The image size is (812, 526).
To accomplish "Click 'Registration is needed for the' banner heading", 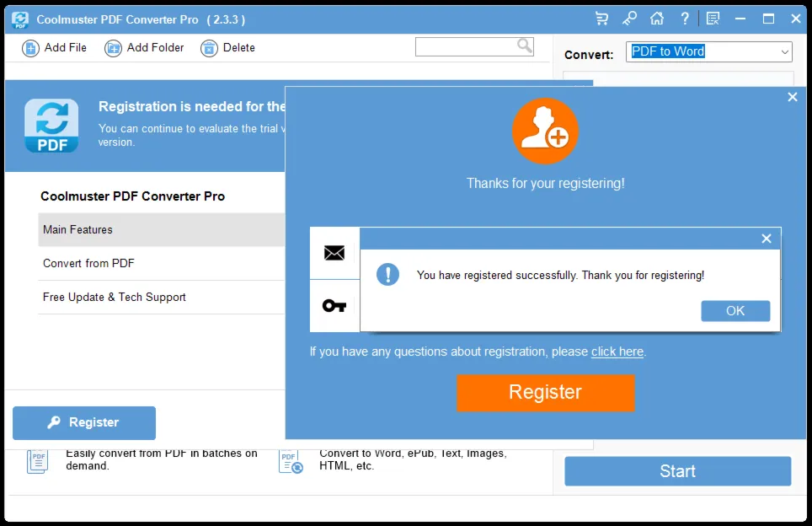I will (191, 107).
